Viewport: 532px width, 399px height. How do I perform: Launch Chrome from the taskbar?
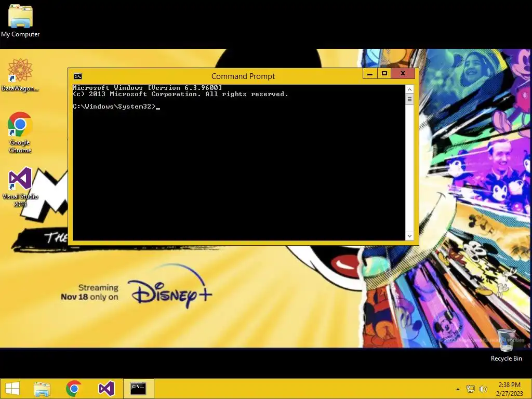(x=74, y=389)
